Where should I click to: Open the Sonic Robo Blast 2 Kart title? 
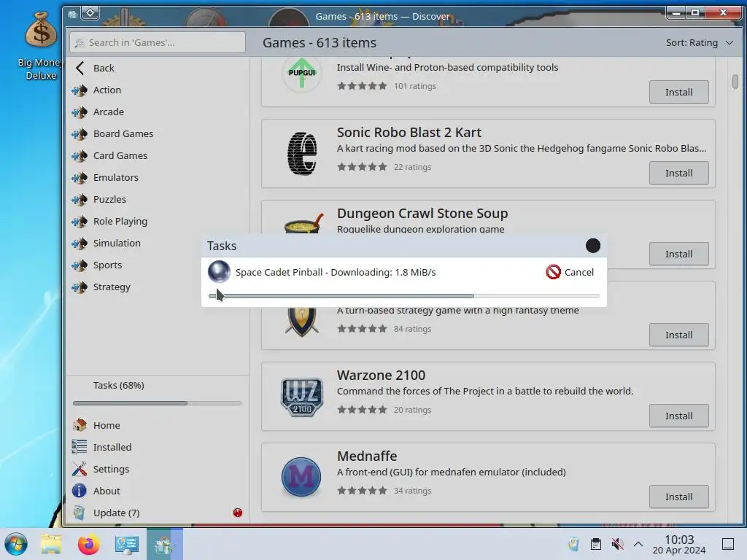pos(409,133)
